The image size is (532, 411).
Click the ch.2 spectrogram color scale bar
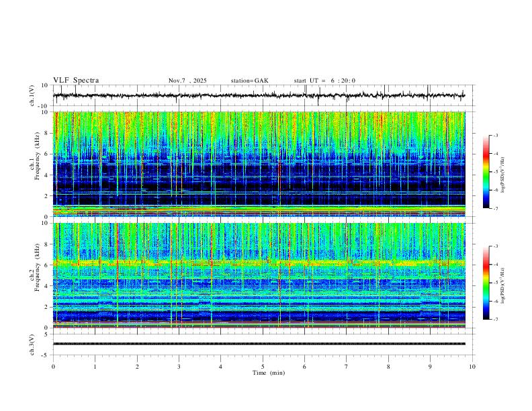pyautogui.click(x=486, y=283)
